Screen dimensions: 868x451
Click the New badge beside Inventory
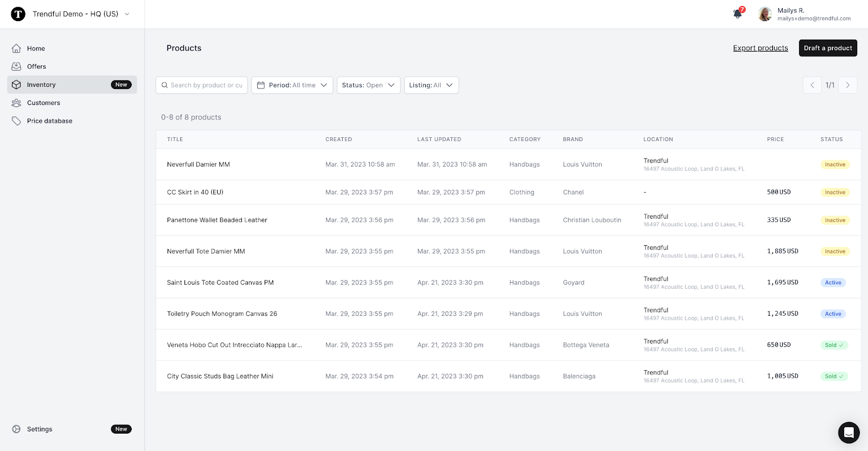tap(122, 85)
